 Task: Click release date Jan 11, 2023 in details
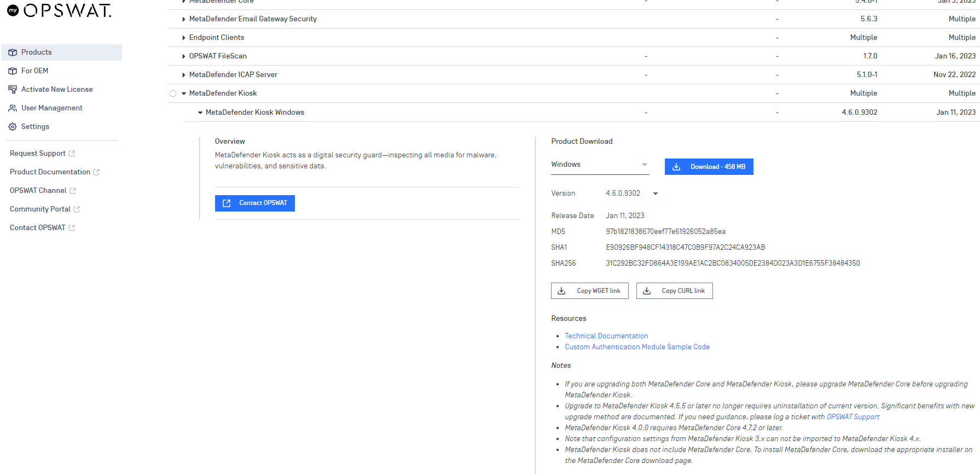[x=625, y=216]
